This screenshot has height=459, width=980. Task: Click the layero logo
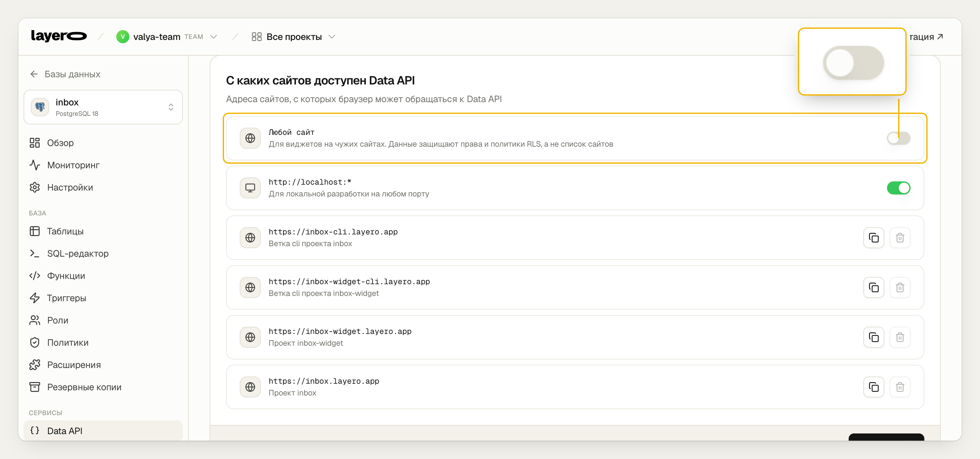(x=59, y=36)
